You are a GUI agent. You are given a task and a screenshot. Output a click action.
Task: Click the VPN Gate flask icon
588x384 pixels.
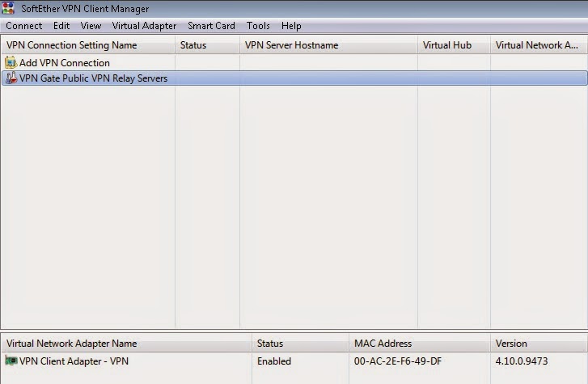click(11, 78)
